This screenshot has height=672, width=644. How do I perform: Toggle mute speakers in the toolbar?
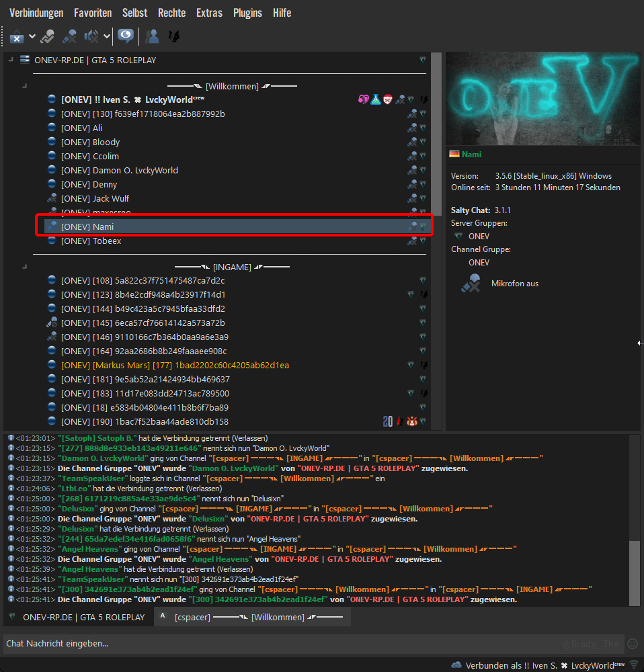(91, 36)
